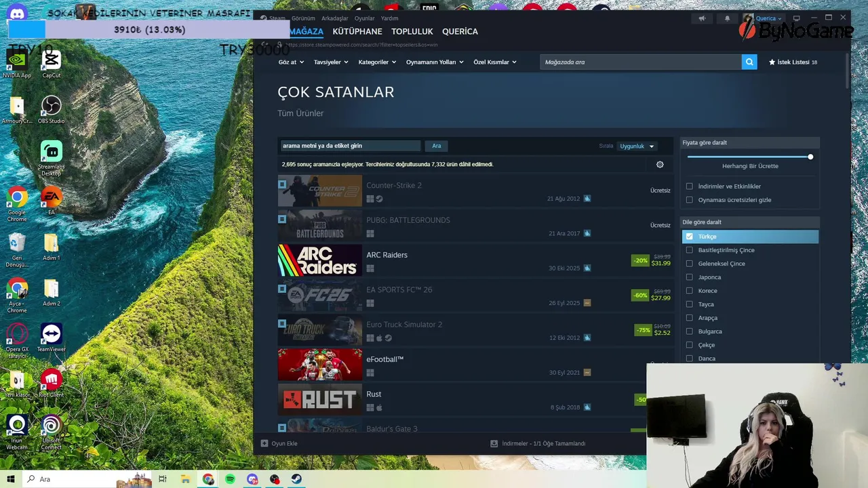Check Tayca language filter

point(690,304)
